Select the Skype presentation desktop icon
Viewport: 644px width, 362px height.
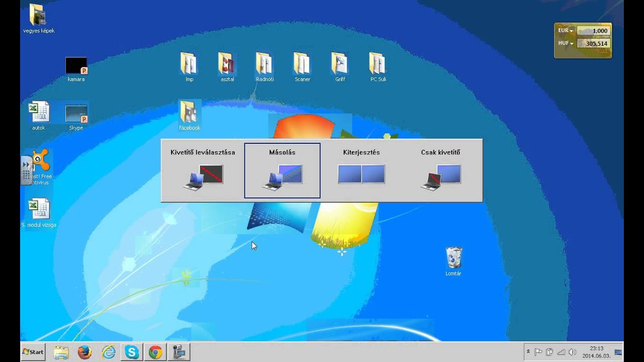(76, 117)
